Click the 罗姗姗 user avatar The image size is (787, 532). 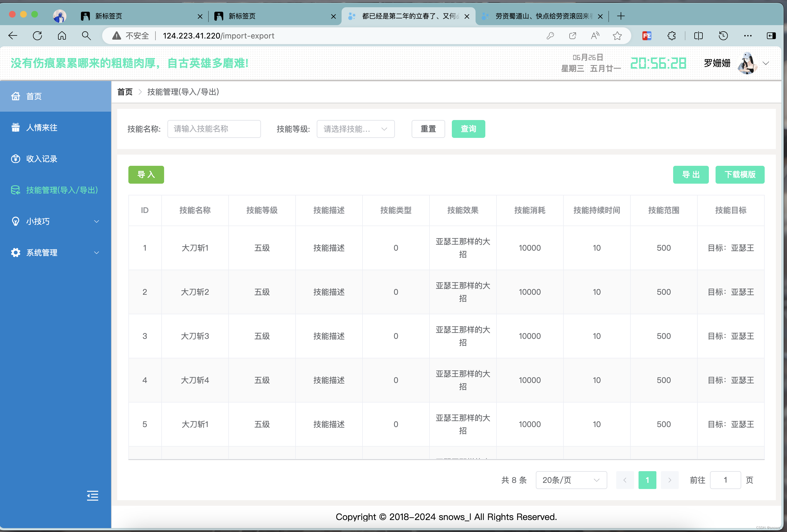point(747,63)
